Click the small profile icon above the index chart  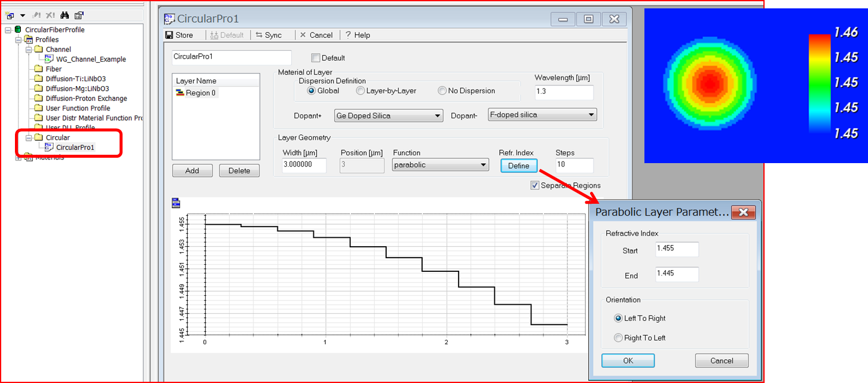coord(175,203)
